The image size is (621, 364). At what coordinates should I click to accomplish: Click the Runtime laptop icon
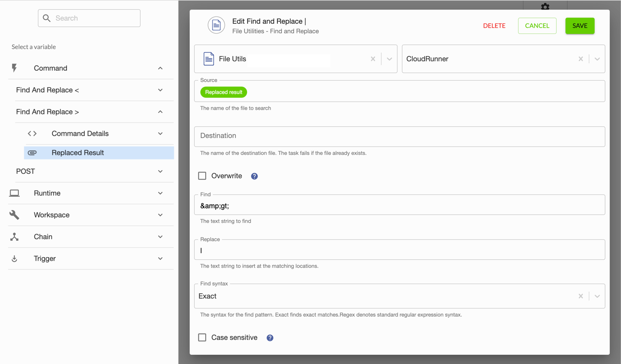coord(14,193)
